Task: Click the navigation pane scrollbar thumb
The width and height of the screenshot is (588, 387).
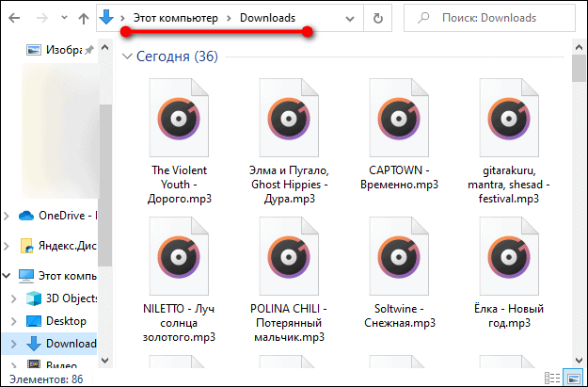Action: [x=105, y=185]
